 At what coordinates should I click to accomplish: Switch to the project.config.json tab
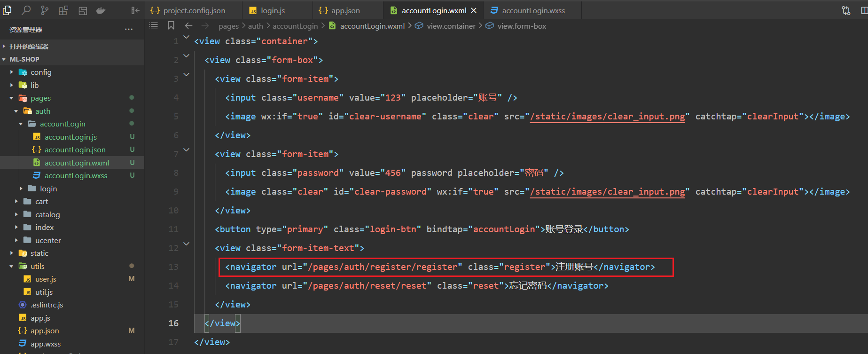[194, 10]
